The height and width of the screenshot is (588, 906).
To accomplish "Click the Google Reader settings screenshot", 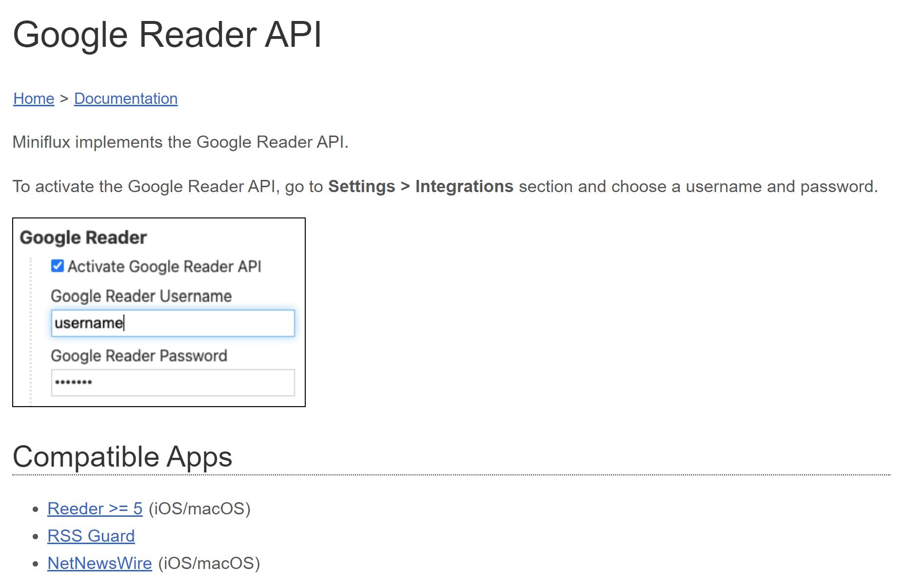I will pos(159,312).
